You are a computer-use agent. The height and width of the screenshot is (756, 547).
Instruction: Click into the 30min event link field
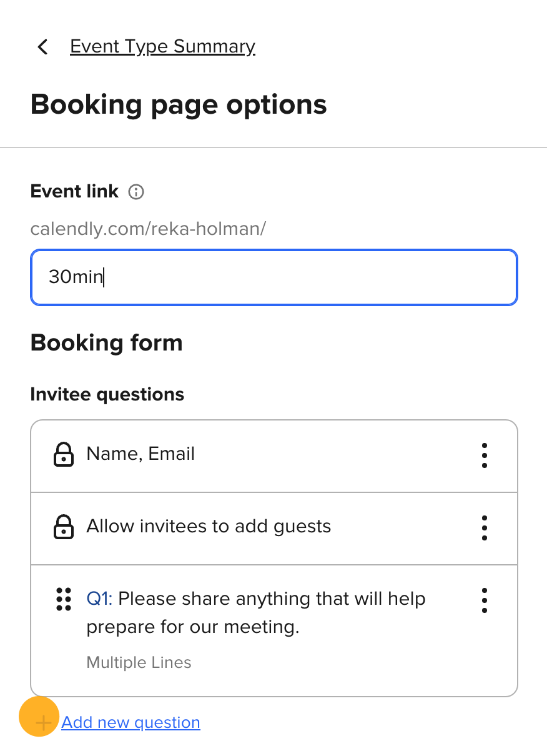(x=273, y=277)
